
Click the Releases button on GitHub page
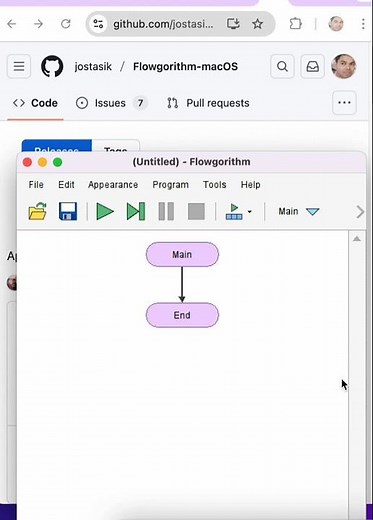coord(57,147)
